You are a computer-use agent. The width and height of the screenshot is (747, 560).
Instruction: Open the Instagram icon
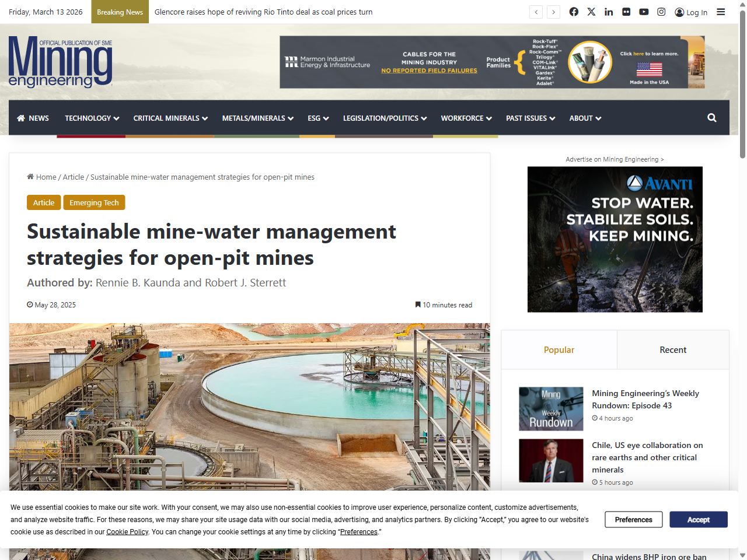661,12
